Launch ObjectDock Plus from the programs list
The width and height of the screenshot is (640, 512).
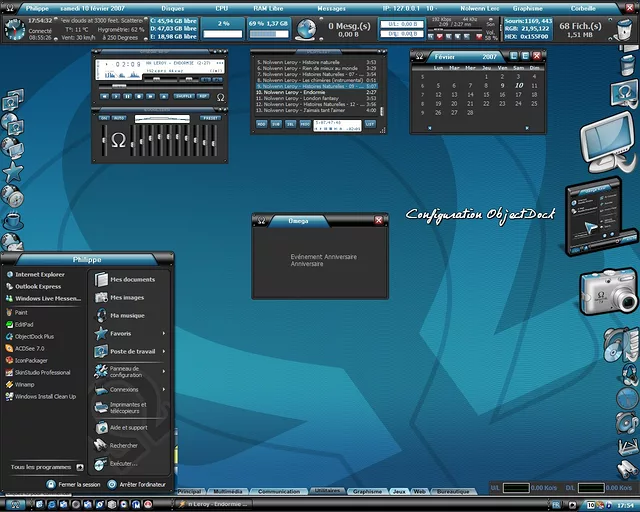pyautogui.click(x=34, y=337)
